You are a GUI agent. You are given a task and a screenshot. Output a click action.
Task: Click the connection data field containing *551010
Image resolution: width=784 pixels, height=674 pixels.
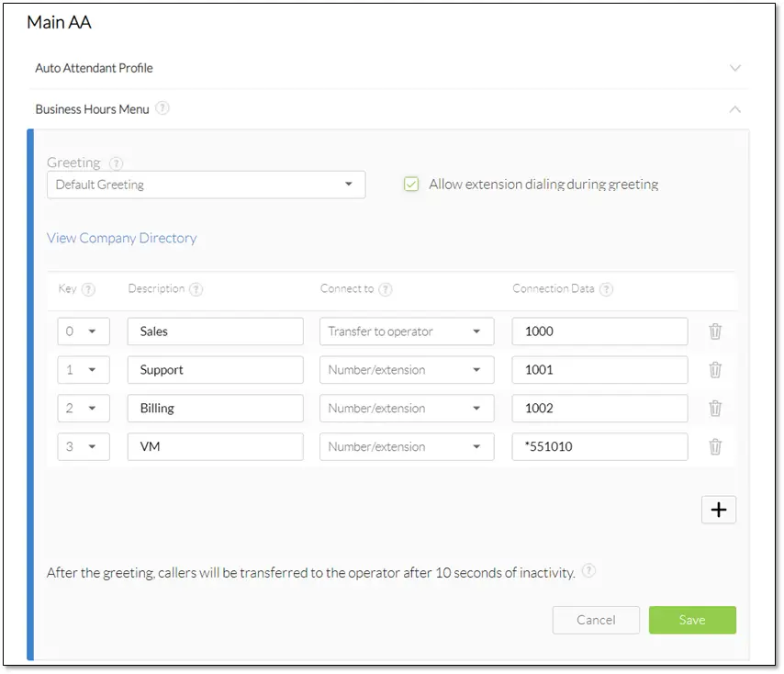[599, 447]
